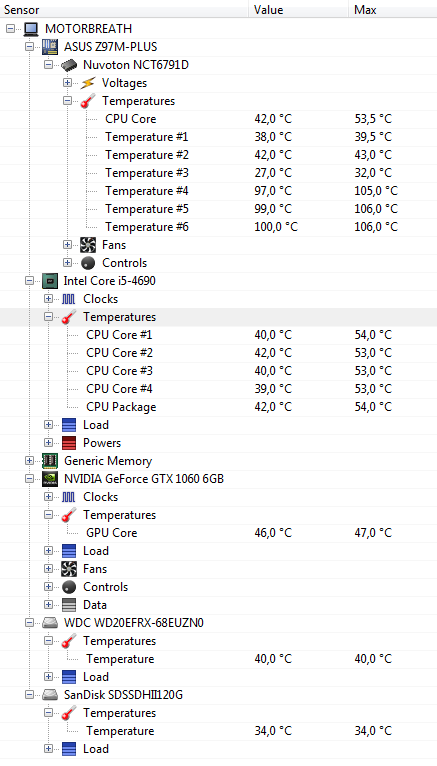
Task: Select the CPU Core #2 row
Action: [218, 353]
